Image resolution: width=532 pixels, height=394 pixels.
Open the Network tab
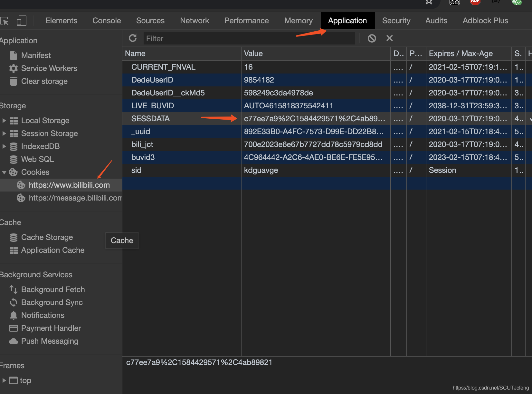point(195,21)
